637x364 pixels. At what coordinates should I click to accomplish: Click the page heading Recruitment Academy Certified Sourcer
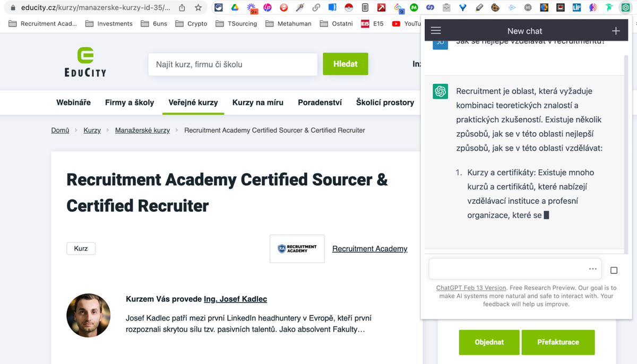point(227,193)
